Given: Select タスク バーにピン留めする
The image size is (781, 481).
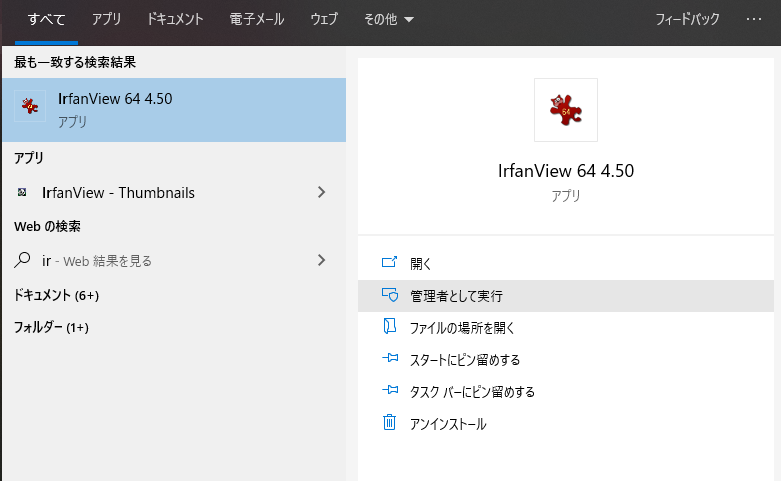Looking at the screenshot, I should coord(565,392).
